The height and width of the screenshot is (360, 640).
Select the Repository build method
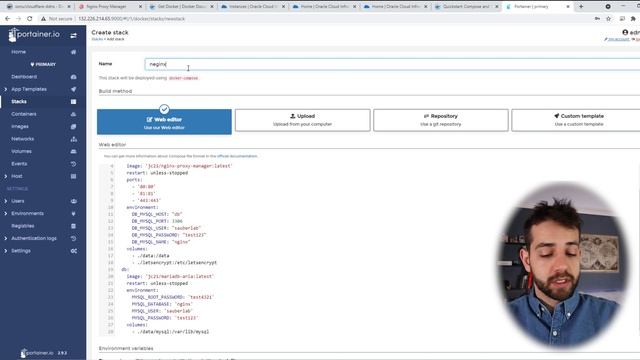point(441,120)
